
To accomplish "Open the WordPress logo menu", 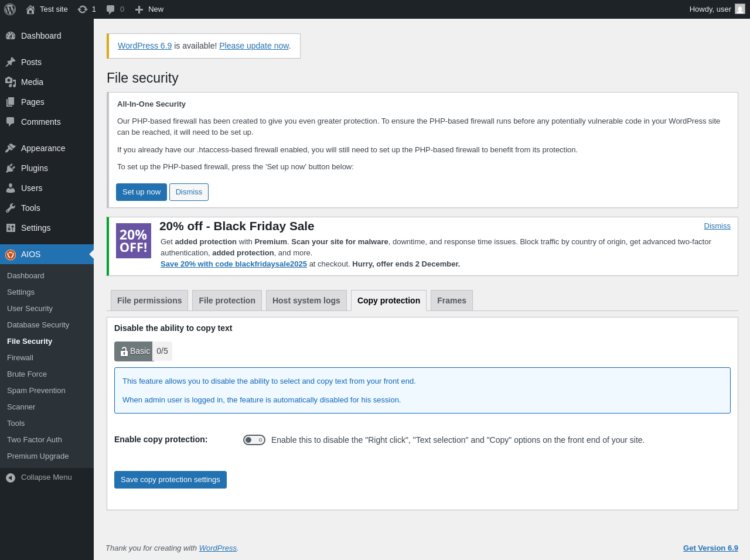I will pos(10,9).
